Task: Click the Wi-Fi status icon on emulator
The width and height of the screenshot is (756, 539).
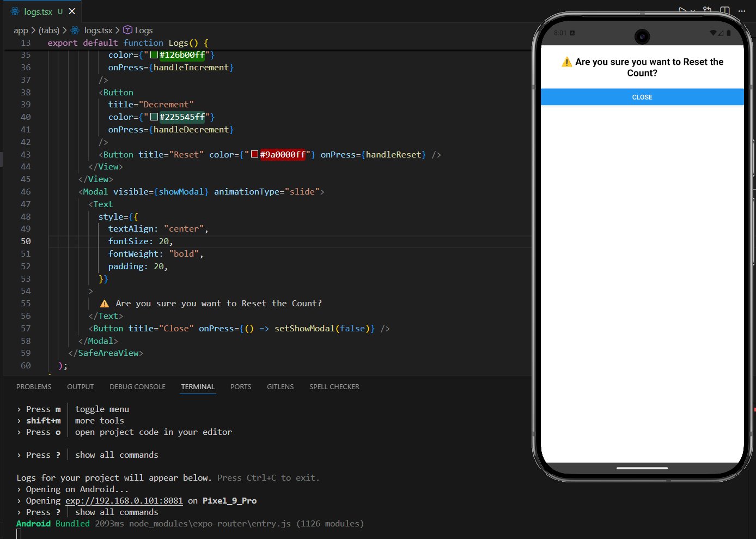Action: click(x=713, y=33)
